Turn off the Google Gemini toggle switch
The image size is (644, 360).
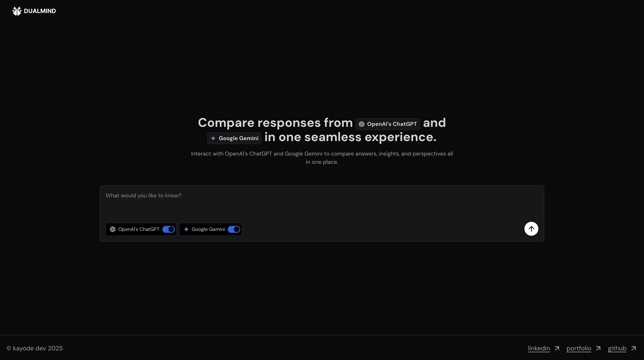[234, 229]
